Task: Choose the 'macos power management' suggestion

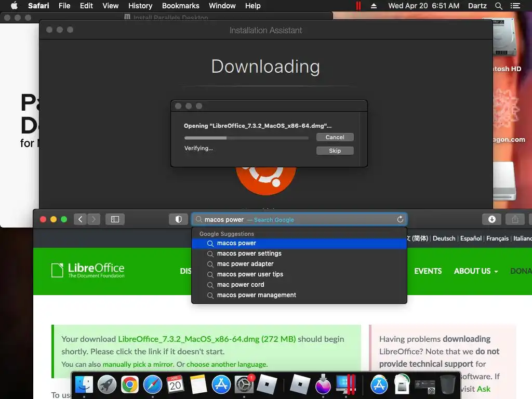Action: (299, 295)
